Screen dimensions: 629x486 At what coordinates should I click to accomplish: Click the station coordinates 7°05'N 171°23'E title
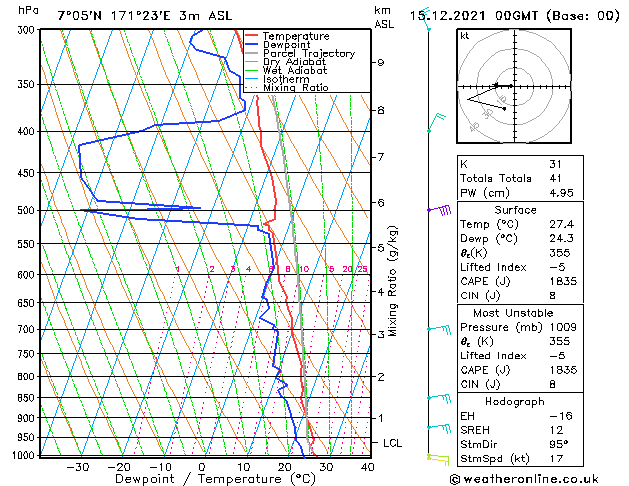point(145,16)
